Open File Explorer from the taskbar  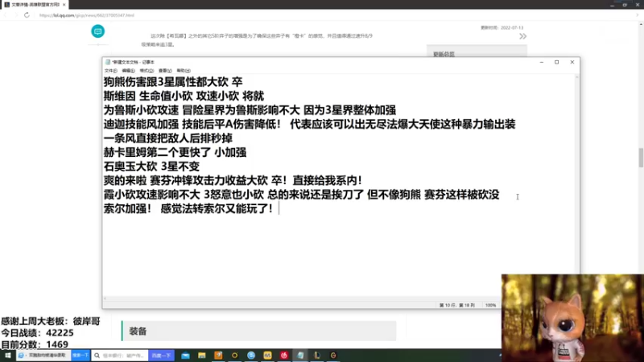point(202,356)
